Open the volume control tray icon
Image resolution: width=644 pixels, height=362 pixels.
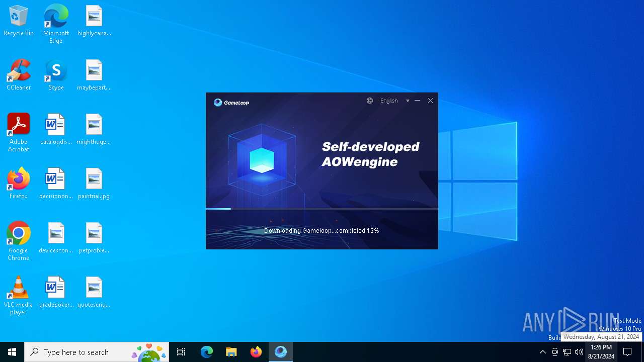click(x=579, y=352)
